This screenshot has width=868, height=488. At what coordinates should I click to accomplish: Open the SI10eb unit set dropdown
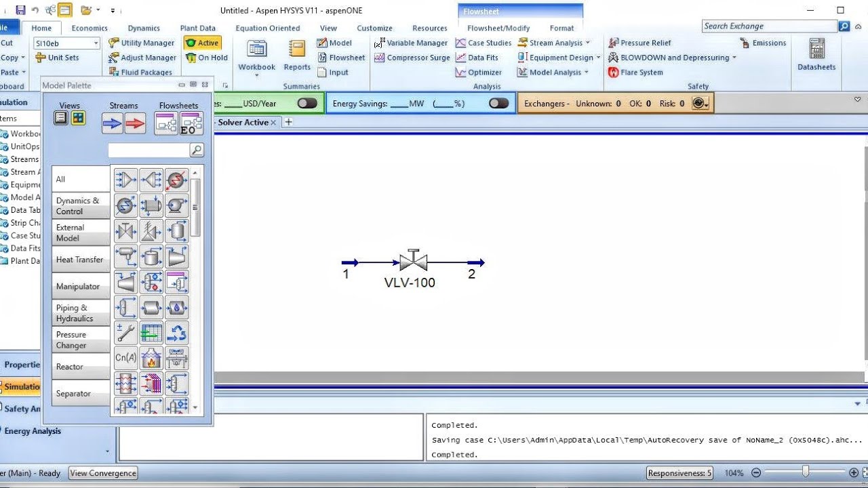click(96, 43)
